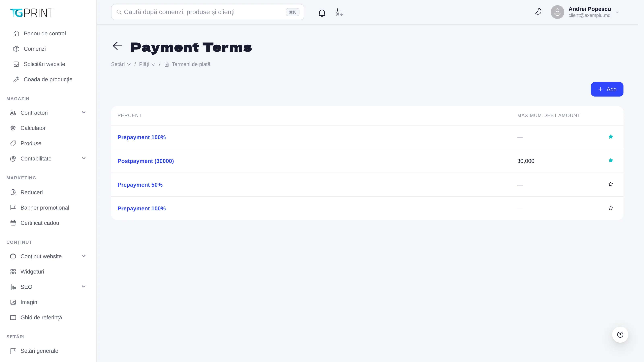Screen dimensions: 644x362
Task: Click the Produse tag icon
Action: click(x=13, y=143)
